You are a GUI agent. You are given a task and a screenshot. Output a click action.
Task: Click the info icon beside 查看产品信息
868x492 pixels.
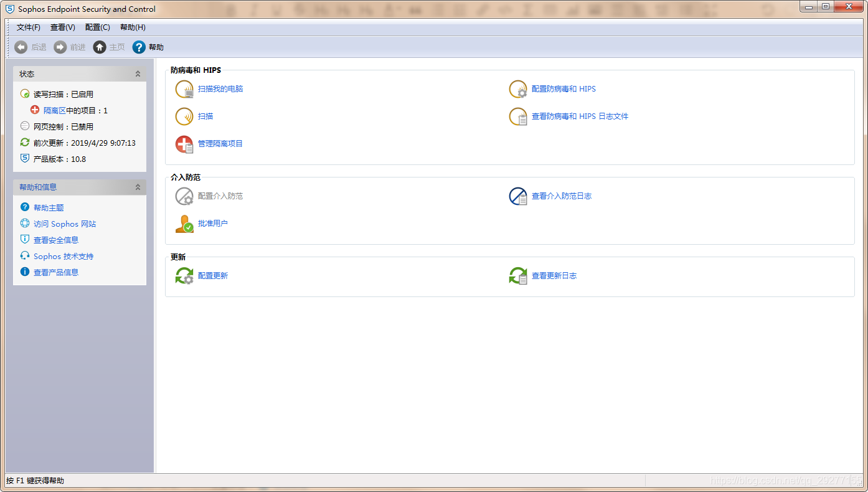click(25, 272)
